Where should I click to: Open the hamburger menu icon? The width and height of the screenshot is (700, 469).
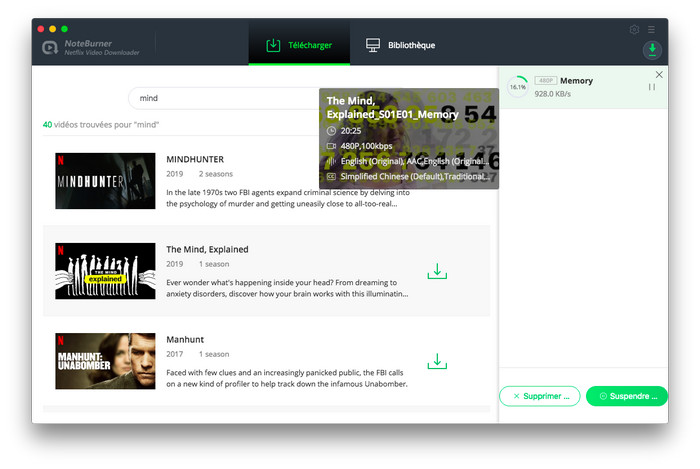(651, 29)
